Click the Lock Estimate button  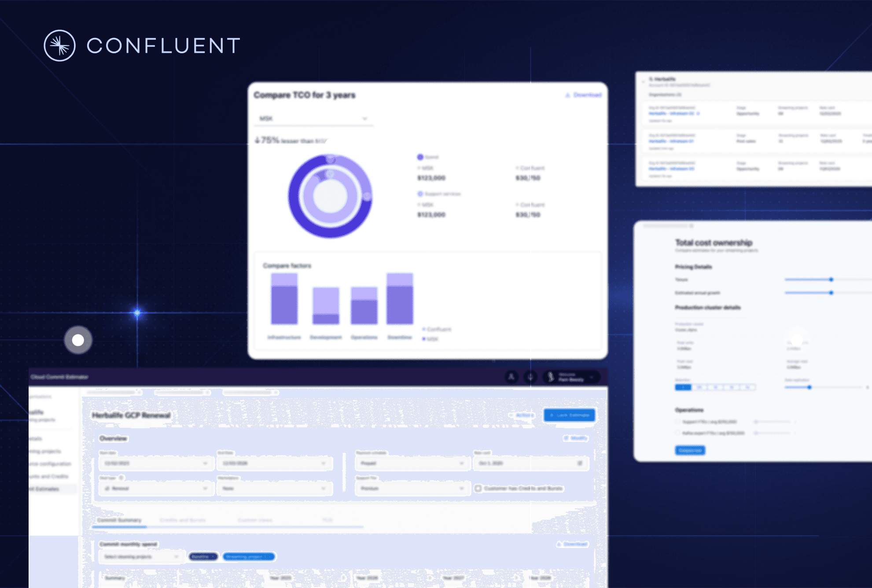coord(569,415)
